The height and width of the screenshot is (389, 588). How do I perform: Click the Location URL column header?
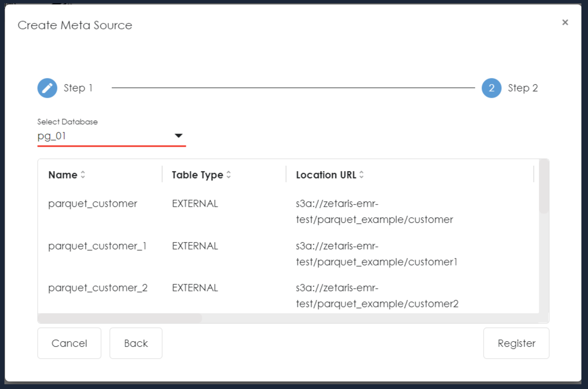[326, 175]
